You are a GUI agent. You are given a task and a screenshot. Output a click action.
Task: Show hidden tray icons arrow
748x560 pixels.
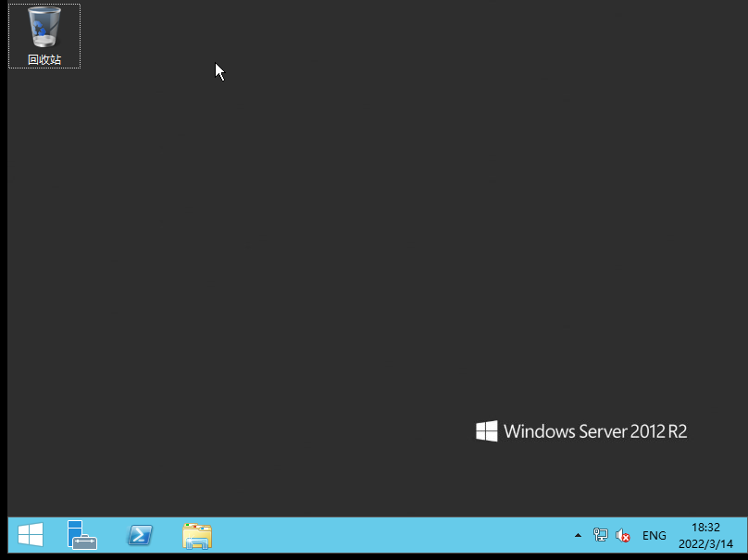tap(578, 535)
